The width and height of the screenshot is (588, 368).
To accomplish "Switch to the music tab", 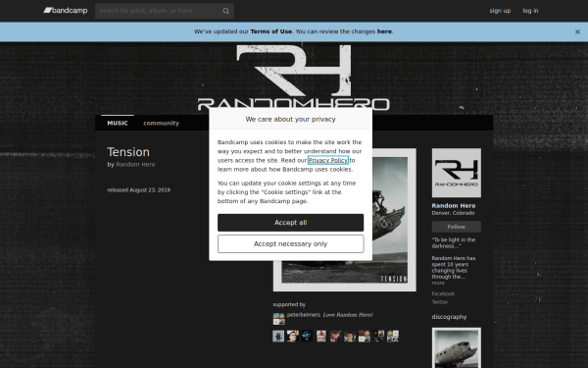I will (118, 123).
